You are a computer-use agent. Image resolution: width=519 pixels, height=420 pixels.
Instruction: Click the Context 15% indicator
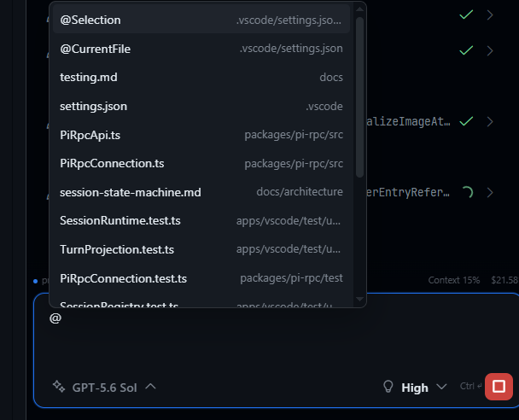(x=454, y=280)
